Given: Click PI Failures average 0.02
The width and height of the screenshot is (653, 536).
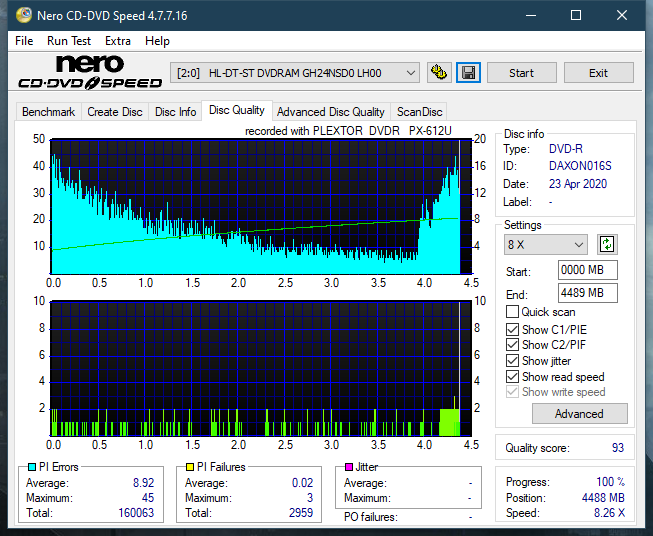Looking at the screenshot, I should pos(302,483).
